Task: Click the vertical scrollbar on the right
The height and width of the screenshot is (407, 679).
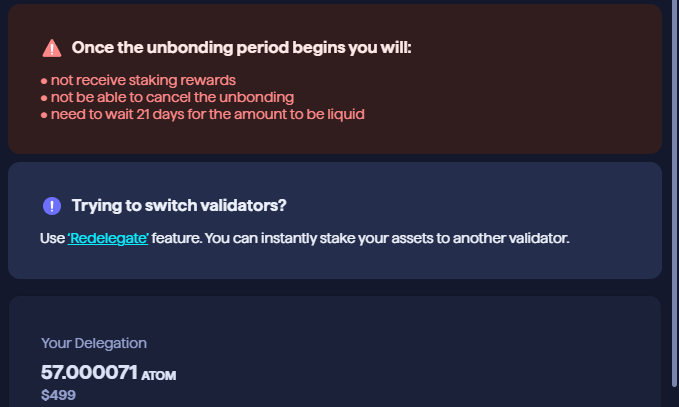Action: pyautogui.click(x=673, y=200)
